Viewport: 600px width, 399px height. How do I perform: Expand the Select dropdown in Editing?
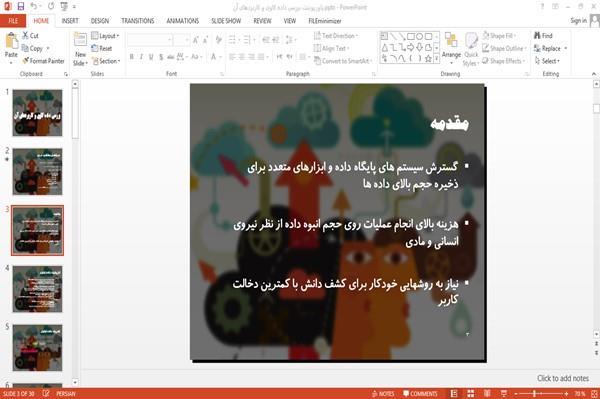pos(547,61)
